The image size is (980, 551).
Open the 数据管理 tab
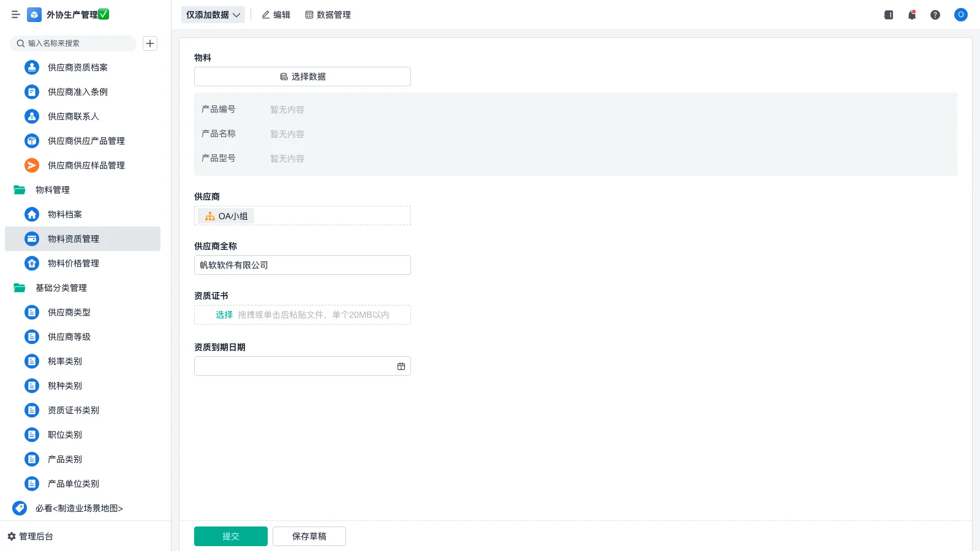pos(328,15)
